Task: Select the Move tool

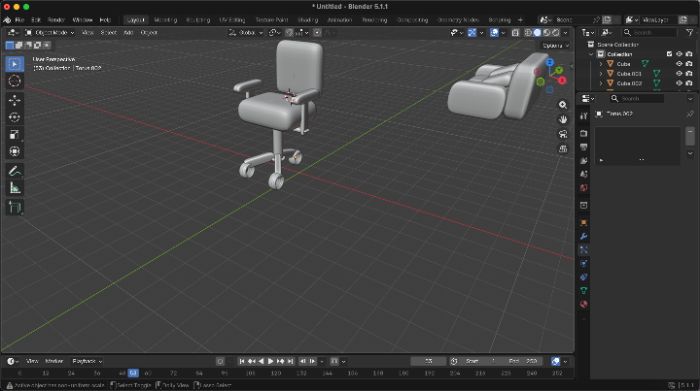Action: click(x=14, y=100)
